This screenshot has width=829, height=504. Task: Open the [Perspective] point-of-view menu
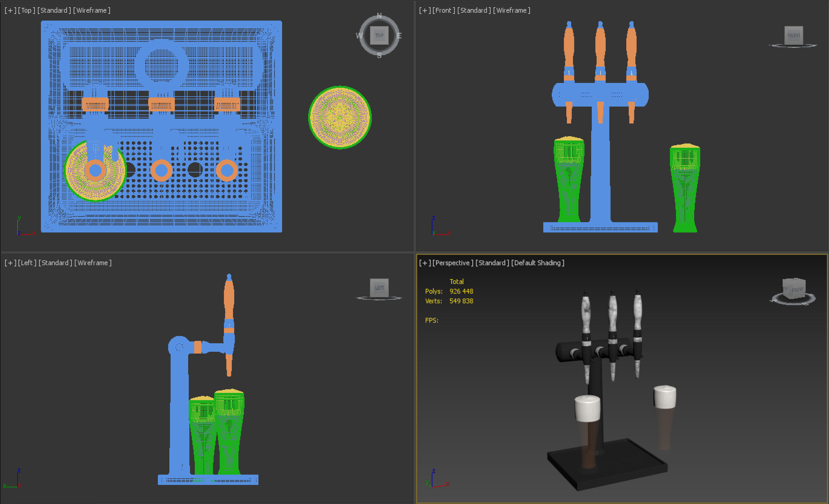coord(453,263)
